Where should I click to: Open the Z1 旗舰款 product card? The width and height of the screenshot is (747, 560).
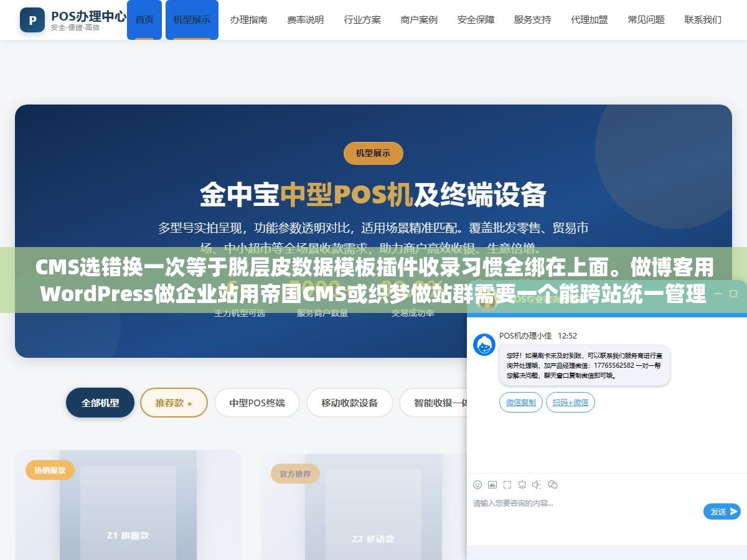coord(128,505)
